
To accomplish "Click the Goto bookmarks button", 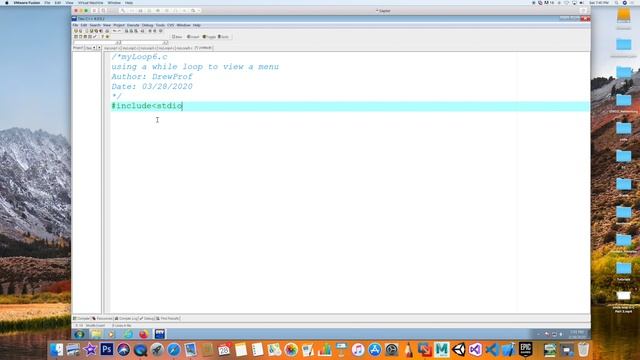I will [224, 37].
